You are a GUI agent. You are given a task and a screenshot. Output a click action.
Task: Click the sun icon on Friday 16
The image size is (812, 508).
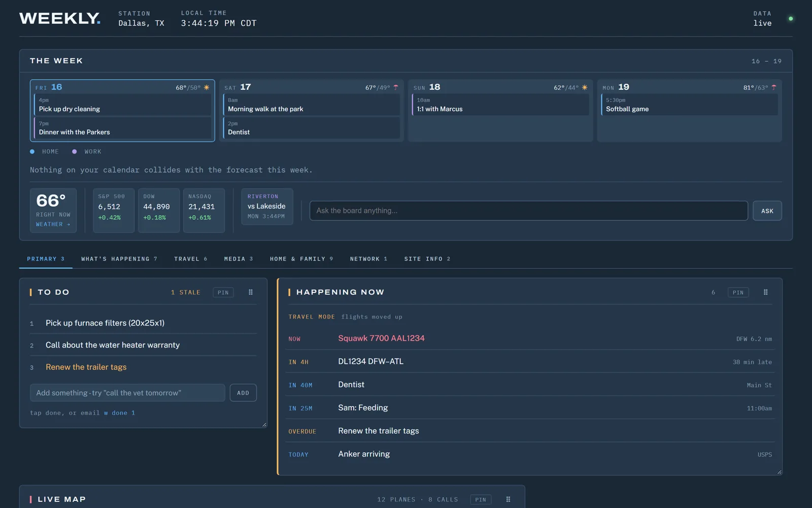[x=207, y=87]
